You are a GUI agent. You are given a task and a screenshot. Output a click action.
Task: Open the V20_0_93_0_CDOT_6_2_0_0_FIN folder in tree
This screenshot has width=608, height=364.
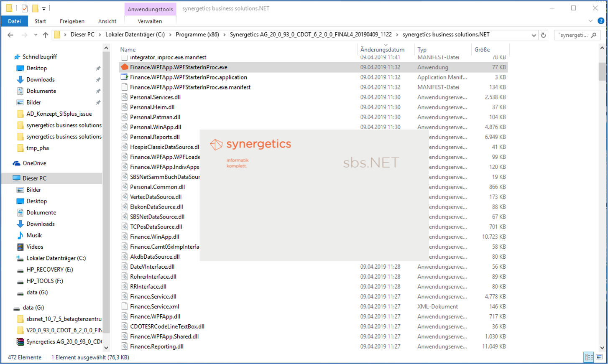(x=64, y=330)
